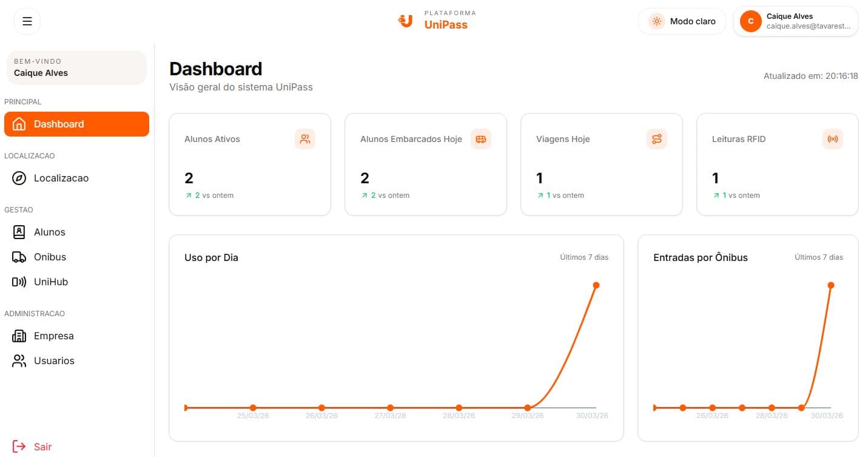Screen dimensions: 868x457
Task: Click the email caique.alves@tavarest... text
Action: click(x=809, y=27)
